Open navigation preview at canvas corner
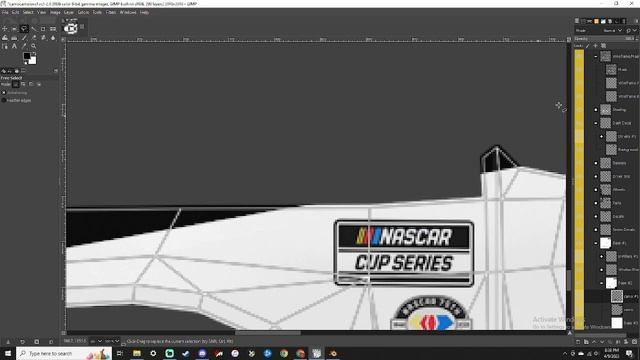The height and width of the screenshot is (360, 640). pos(569,333)
